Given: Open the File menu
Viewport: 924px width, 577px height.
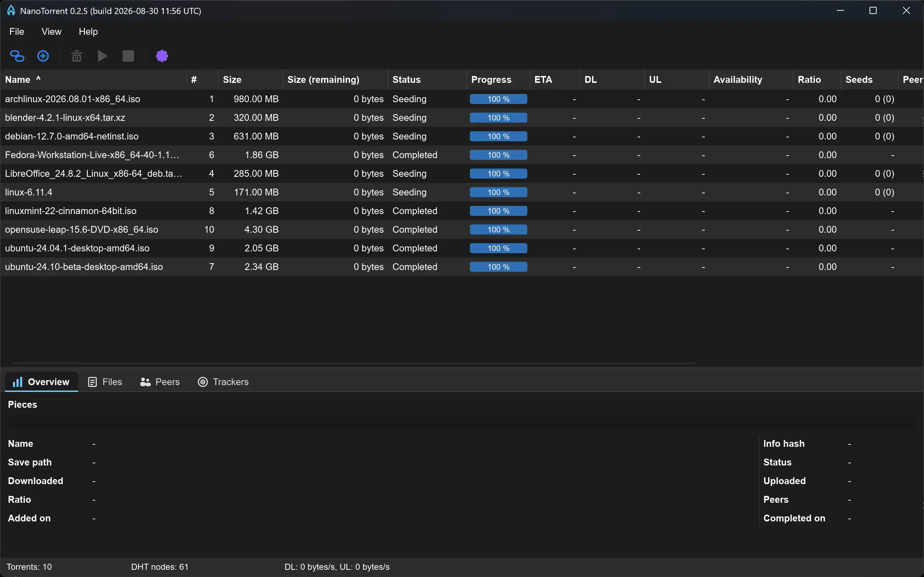Looking at the screenshot, I should pyautogui.click(x=17, y=32).
